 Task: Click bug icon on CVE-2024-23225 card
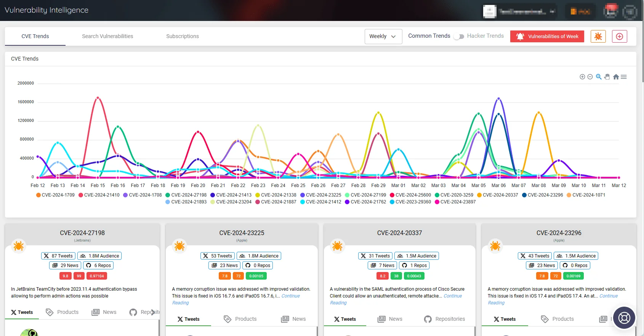click(x=179, y=246)
